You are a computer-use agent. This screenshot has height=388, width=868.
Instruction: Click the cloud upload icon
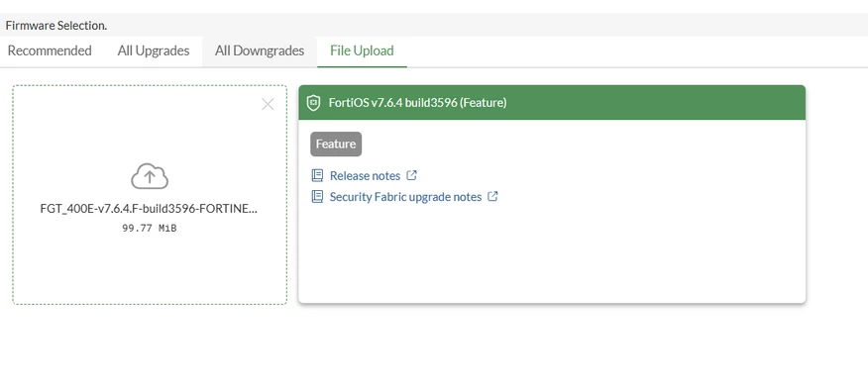[x=150, y=176]
